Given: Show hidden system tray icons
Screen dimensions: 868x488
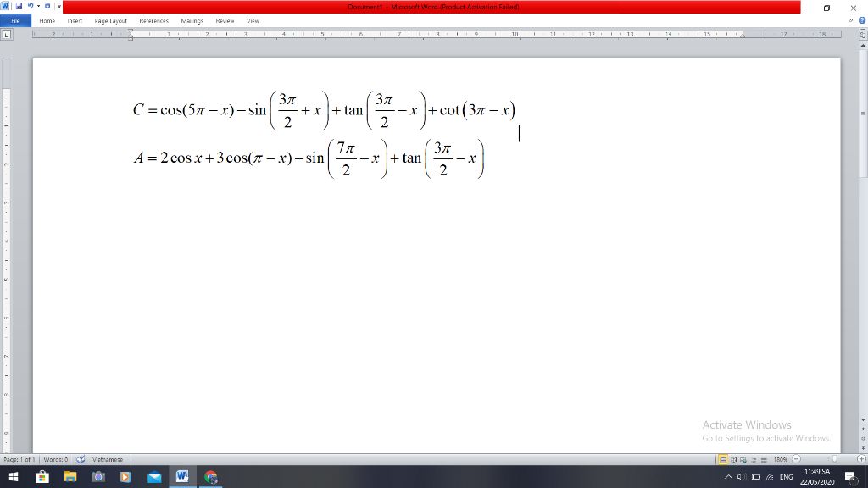Looking at the screenshot, I should click(x=728, y=477).
